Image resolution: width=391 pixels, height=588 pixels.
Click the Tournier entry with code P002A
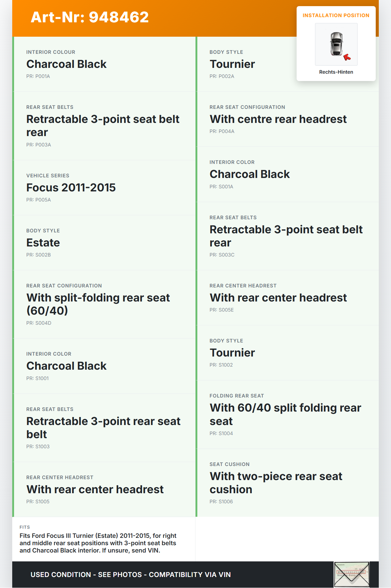pos(232,64)
